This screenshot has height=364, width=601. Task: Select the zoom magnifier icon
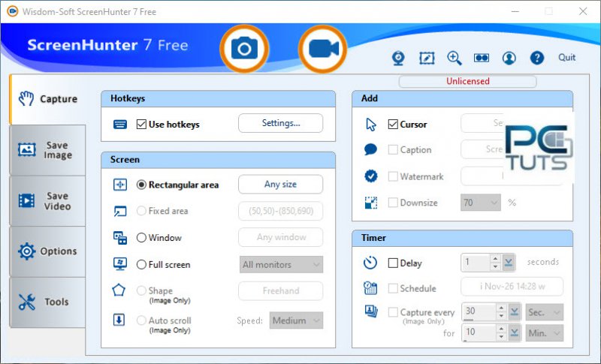tap(455, 59)
